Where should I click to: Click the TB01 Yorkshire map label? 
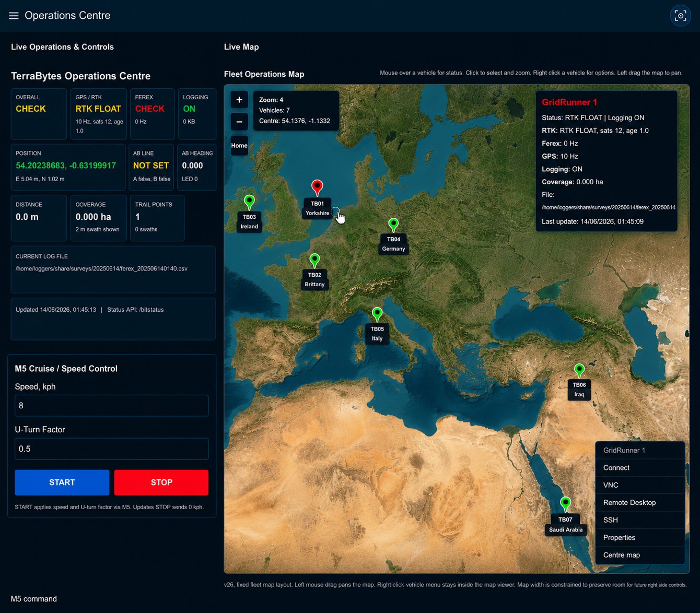pyautogui.click(x=317, y=208)
